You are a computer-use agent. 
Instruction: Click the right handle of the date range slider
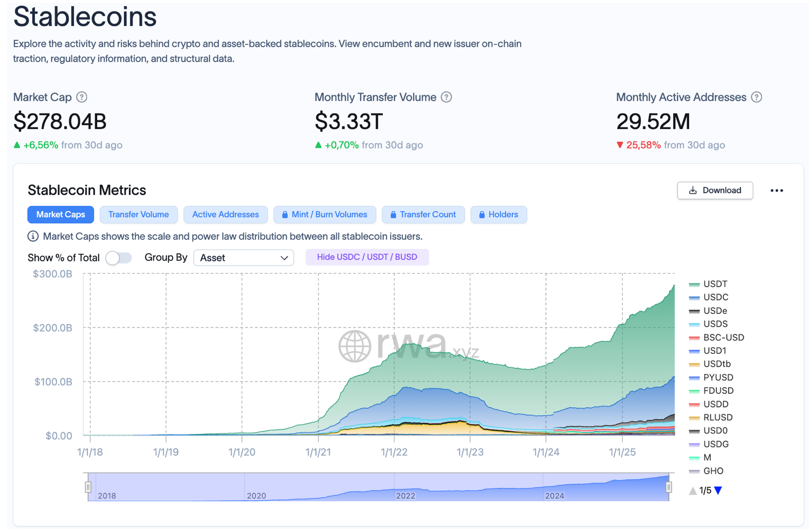669,486
